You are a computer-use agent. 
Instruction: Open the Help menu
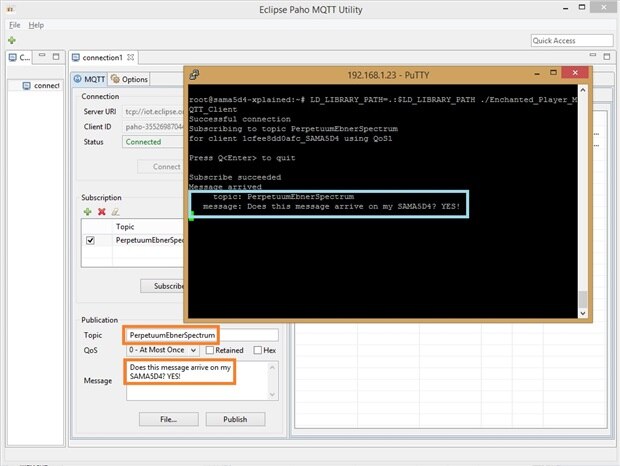point(36,24)
